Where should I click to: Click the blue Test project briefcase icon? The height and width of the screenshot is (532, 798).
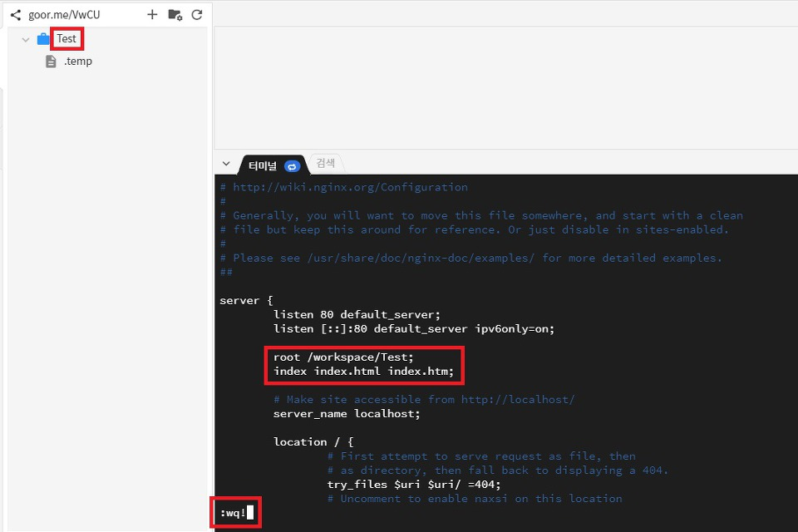point(43,39)
